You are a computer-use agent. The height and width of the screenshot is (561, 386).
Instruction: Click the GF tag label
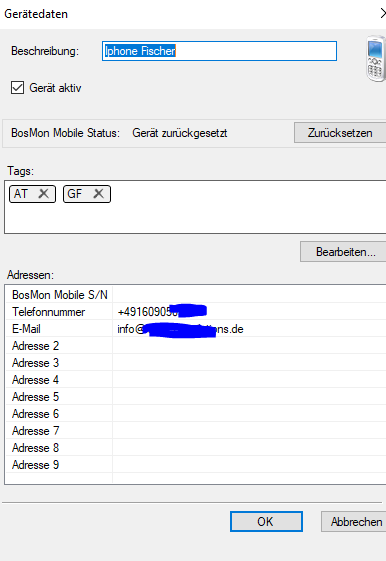tap(74, 194)
